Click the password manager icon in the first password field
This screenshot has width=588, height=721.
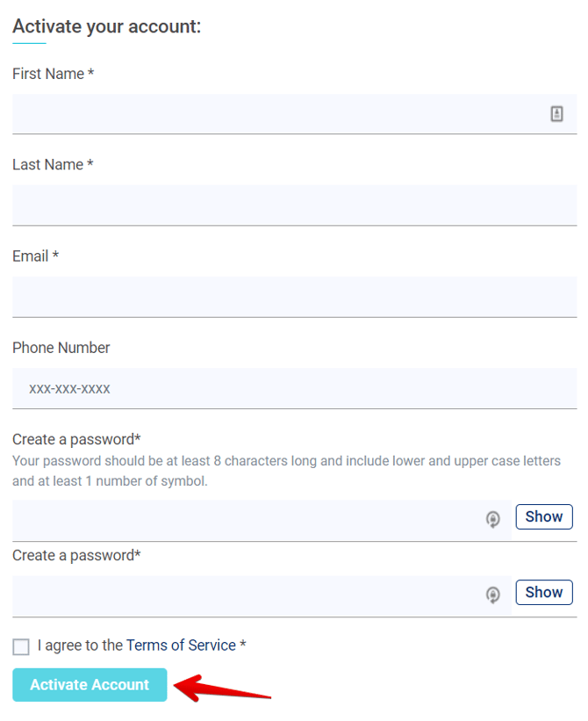pos(493,519)
